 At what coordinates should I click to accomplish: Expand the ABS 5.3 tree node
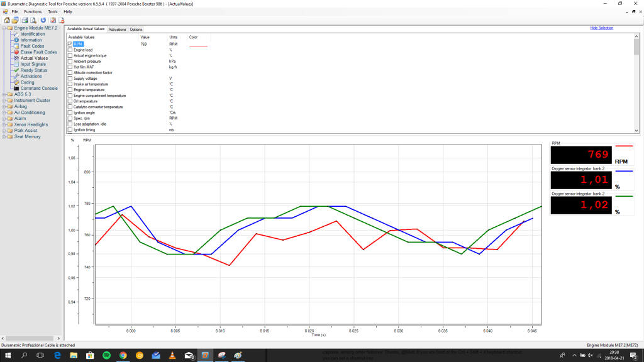click(x=3, y=94)
